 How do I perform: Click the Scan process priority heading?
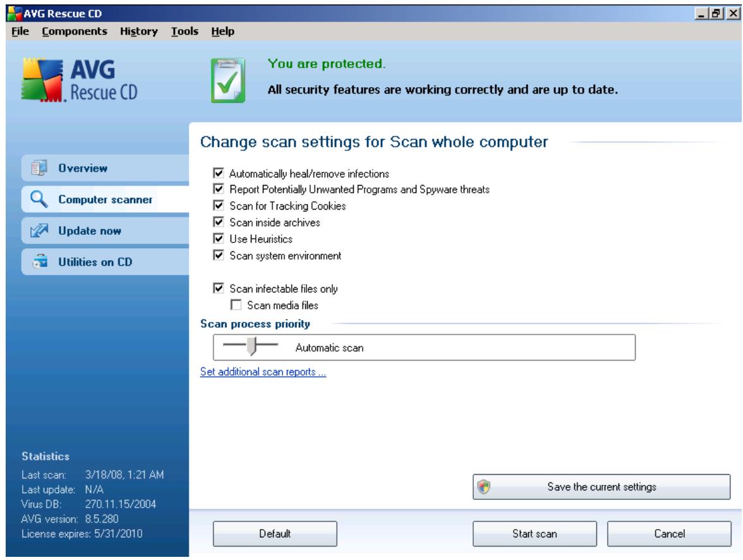(255, 324)
